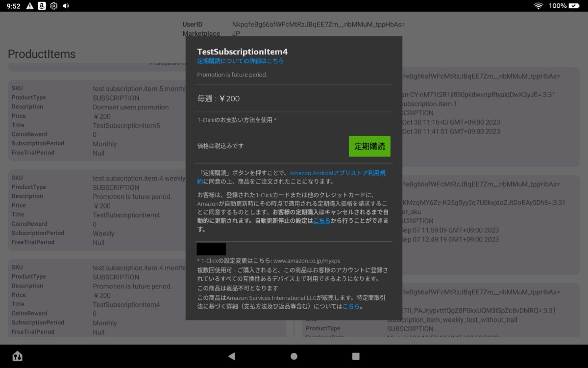This screenshot has width=588, height=368.
Task: Select Oct 30 11:16:43 GMT+09:00 2023 date
Action: (x=451, y=122)
